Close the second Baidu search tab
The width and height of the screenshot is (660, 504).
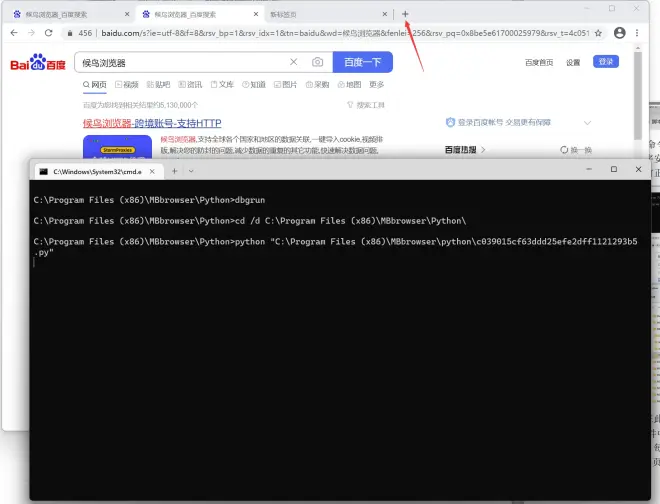point(256,14)
